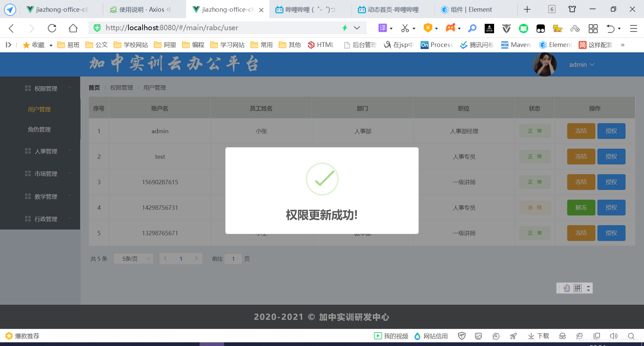The image size is (644, 346).
Task: Open the game controller extension
Action: tap(450, 28)
